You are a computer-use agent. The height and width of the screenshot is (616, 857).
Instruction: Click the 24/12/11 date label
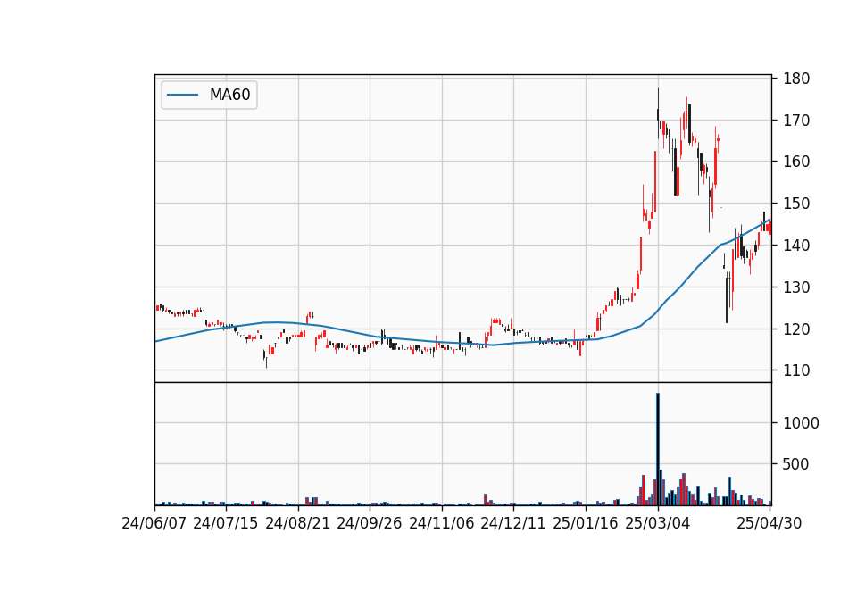[513, 523]
